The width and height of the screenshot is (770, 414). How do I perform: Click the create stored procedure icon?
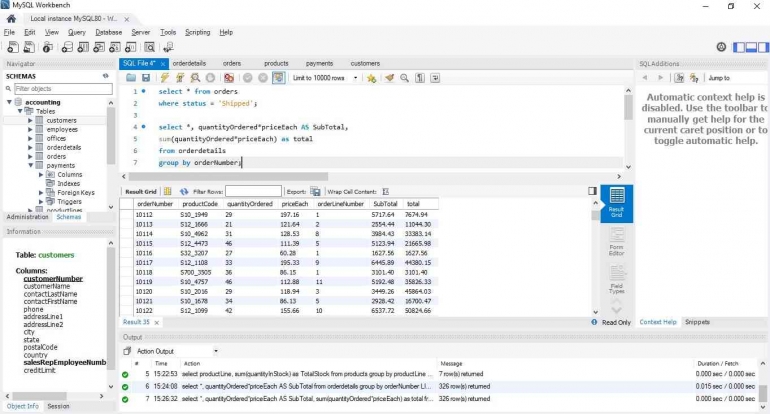[114, 47]
